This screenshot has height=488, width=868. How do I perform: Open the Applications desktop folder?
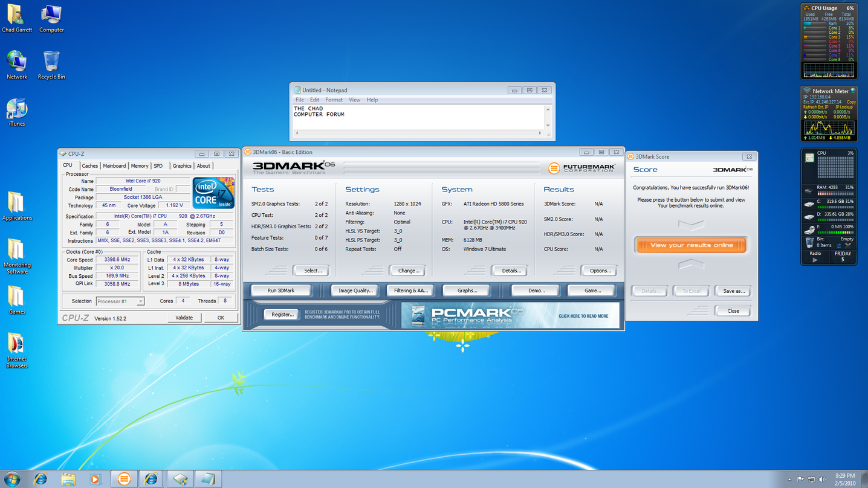(x=17, y=207)
